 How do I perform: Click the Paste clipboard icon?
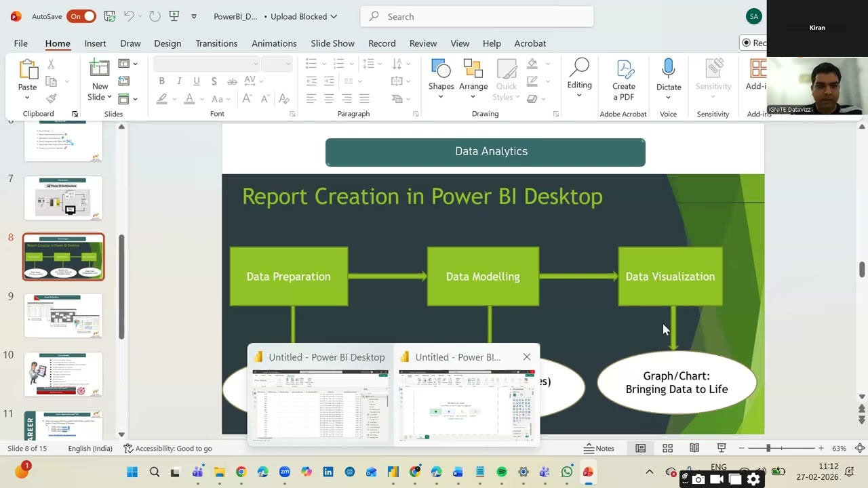(x=28, y=70)
